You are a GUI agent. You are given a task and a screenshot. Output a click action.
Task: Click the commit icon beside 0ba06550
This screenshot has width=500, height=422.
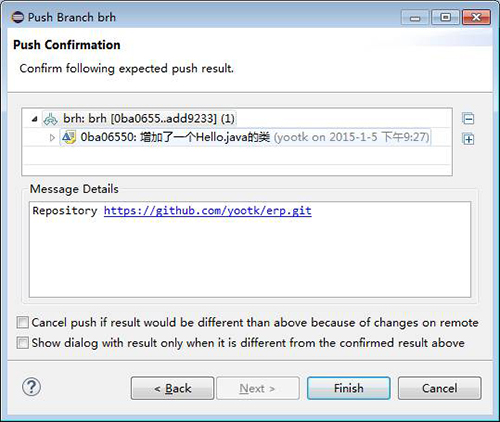click(x=69, y=137)
